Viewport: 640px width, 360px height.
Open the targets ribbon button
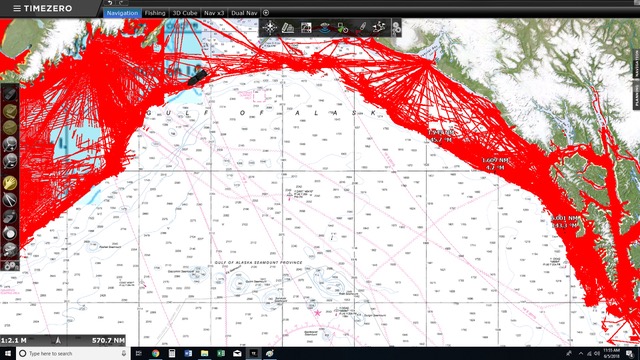(x=342, y=27)
